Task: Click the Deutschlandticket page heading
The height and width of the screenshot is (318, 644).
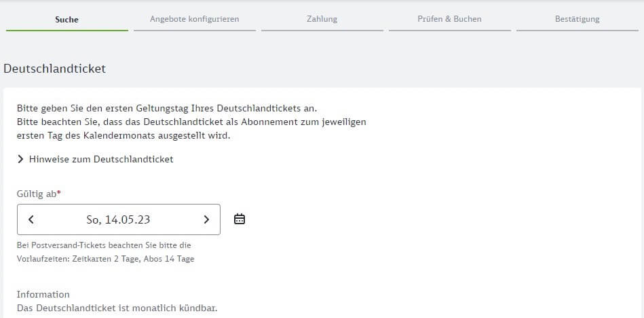Action: [54, 69]
